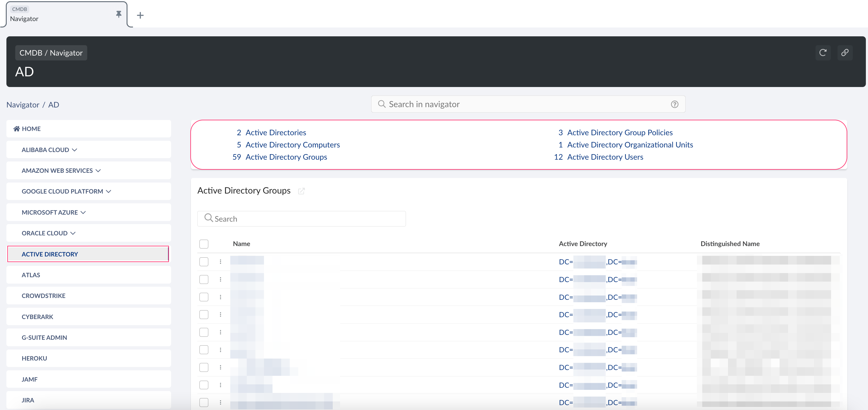Select CyberArk in the sidebar
The width and height of the screenshot is (868, 410).
coord(89,317)
